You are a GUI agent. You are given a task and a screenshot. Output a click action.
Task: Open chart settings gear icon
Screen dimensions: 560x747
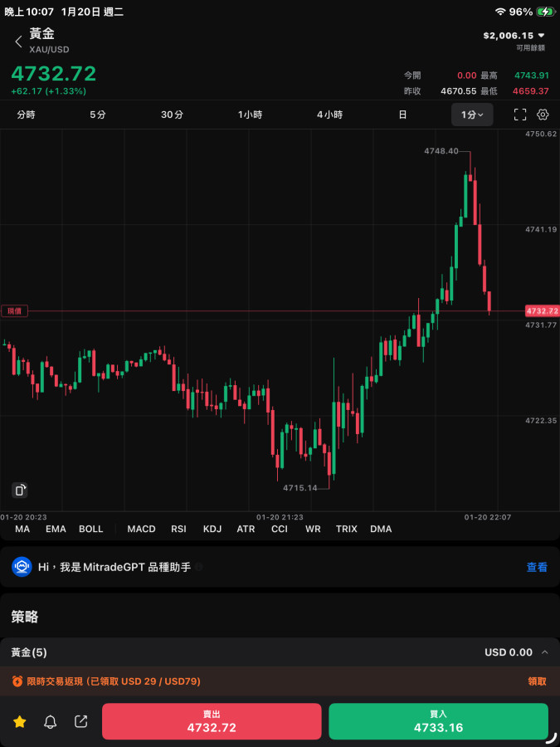point(543,115)
